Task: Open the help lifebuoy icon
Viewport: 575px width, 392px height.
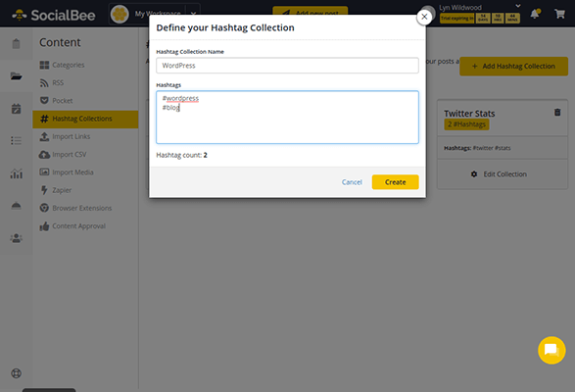Action: click(x=16, y=373)
